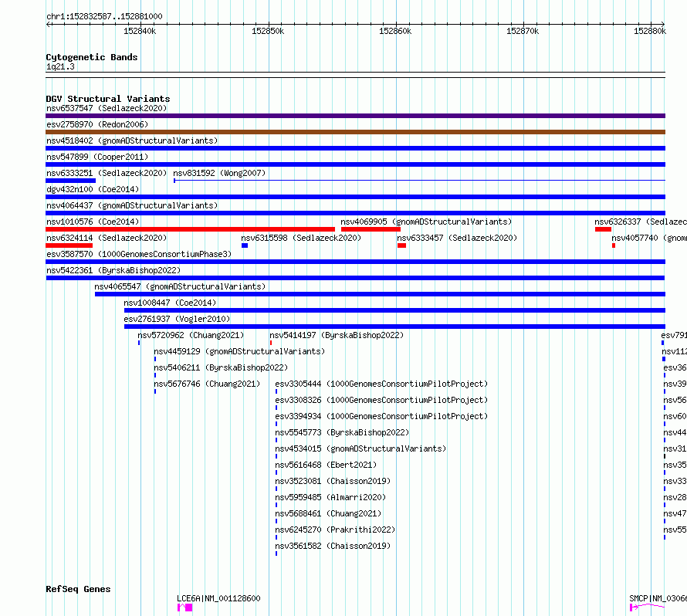Screen dimensions: 687x616
Task: Click the 152860k ruler tick label
Action: click(395, 31)
